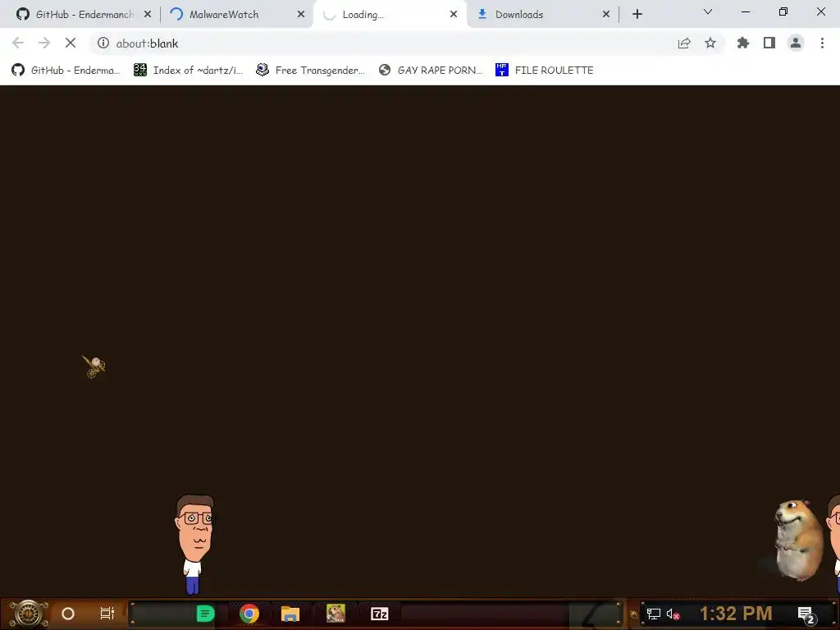Image resolution: width=840 pixels, height=630 pixels.
Task: Open the notification center with 2 alerts
Action: (806, 614)
